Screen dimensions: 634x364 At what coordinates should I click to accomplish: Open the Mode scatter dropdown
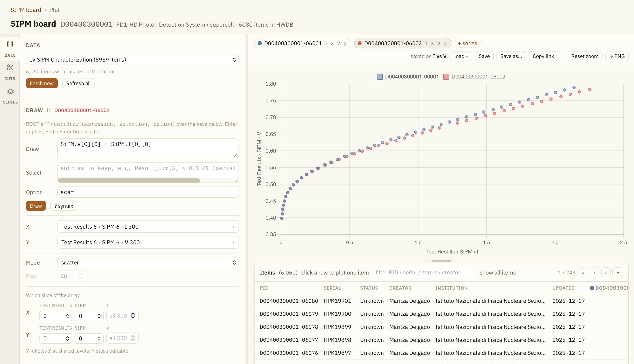pos(148,262)
